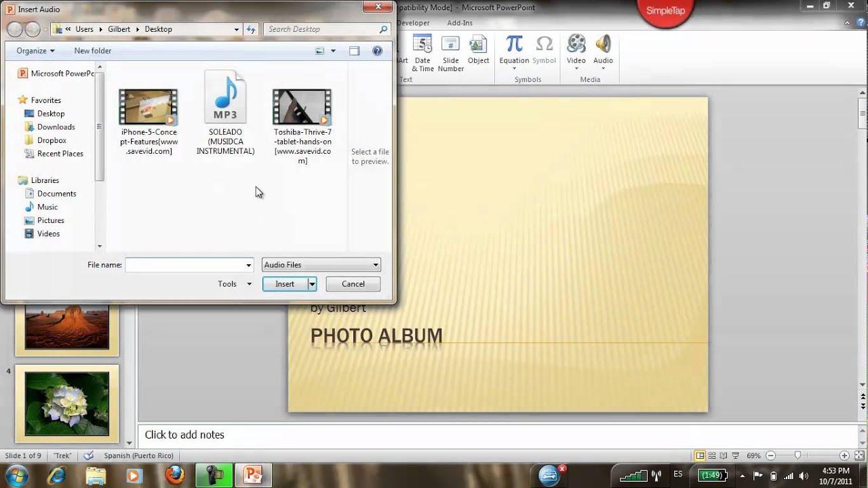Click the PHOTO ALBUM title text
Viewport: 868px width, 488px height.
tap(376, 336)
